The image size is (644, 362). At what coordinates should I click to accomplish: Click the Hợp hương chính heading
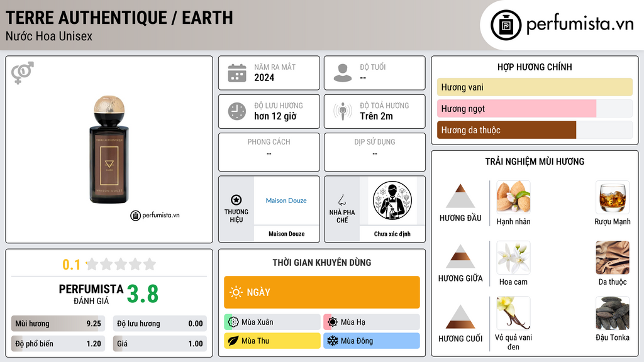(535, 67)
